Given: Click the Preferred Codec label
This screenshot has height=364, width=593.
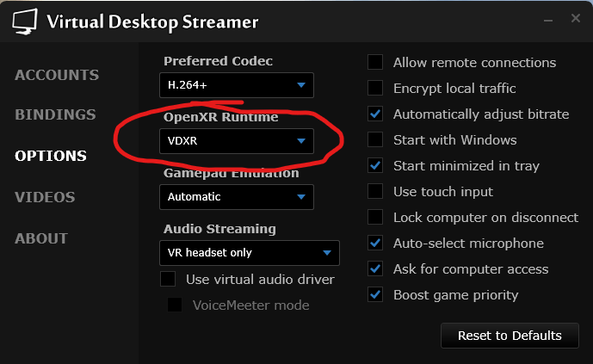Looking at the screenshot, I should [x=218, y=61].
